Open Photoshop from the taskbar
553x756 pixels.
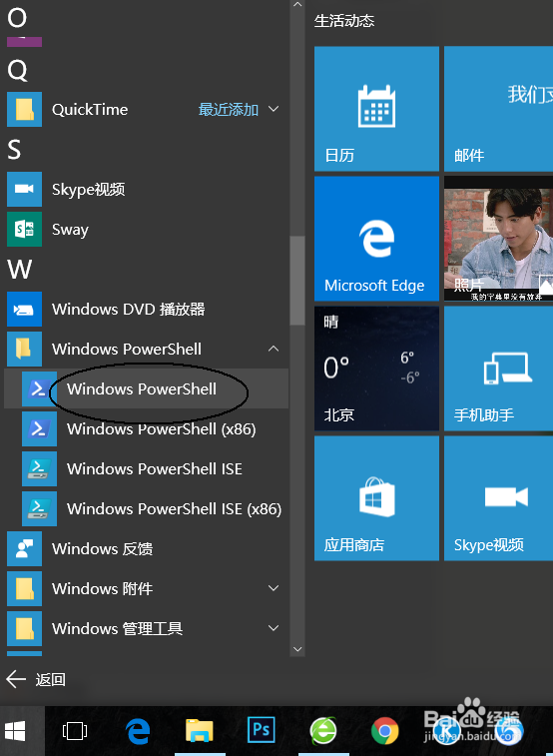(262, 731)
